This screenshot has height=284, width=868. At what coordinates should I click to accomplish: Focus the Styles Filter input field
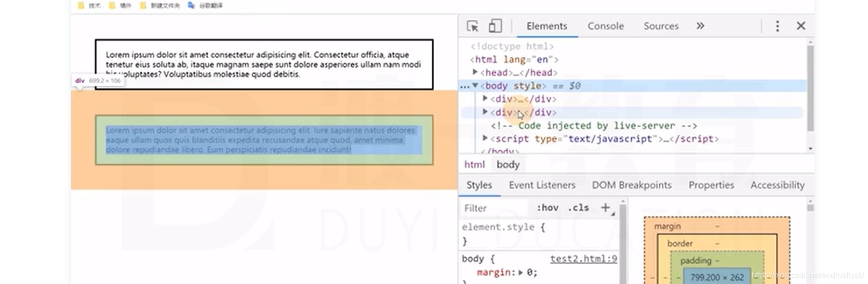495,208
